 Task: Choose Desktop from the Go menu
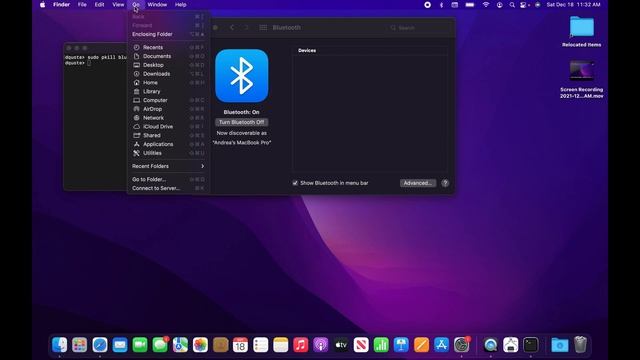pyautogui.click(x=168, y=65)
